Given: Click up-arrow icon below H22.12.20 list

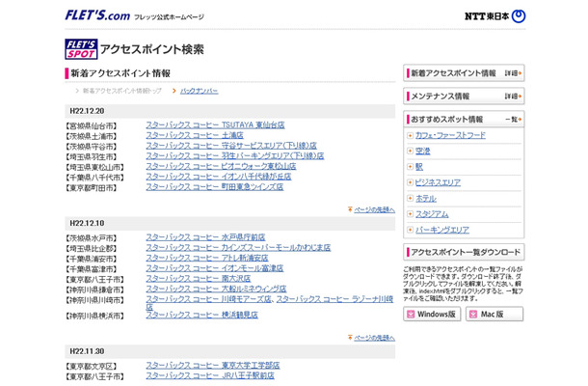Looking at the screenshot, I should click(350, 209).
